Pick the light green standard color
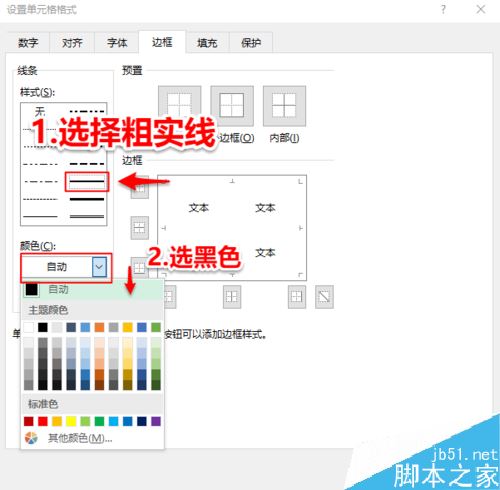 (85, 421)
